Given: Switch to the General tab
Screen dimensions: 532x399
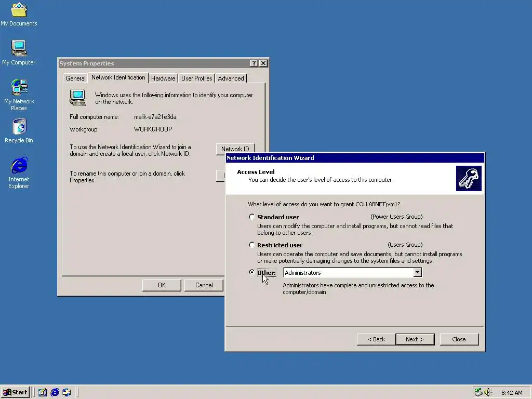Looking at the screenshot, I should (75, 78).
